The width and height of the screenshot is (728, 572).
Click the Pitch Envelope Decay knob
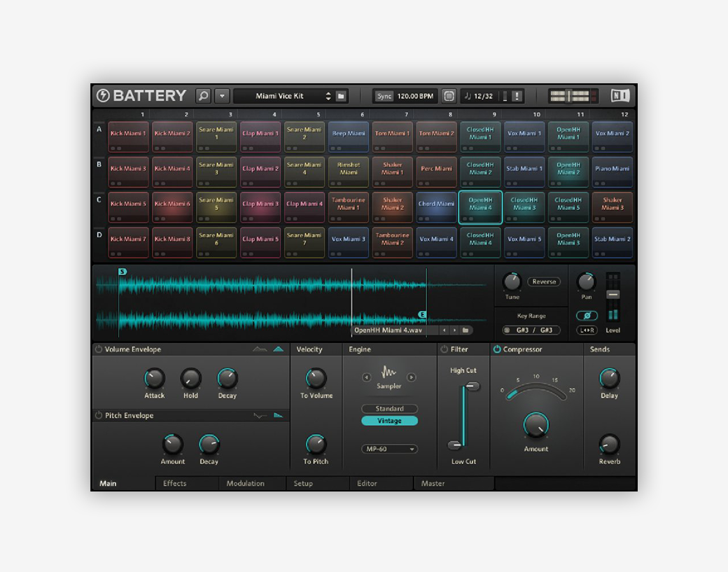pos(209,445)
